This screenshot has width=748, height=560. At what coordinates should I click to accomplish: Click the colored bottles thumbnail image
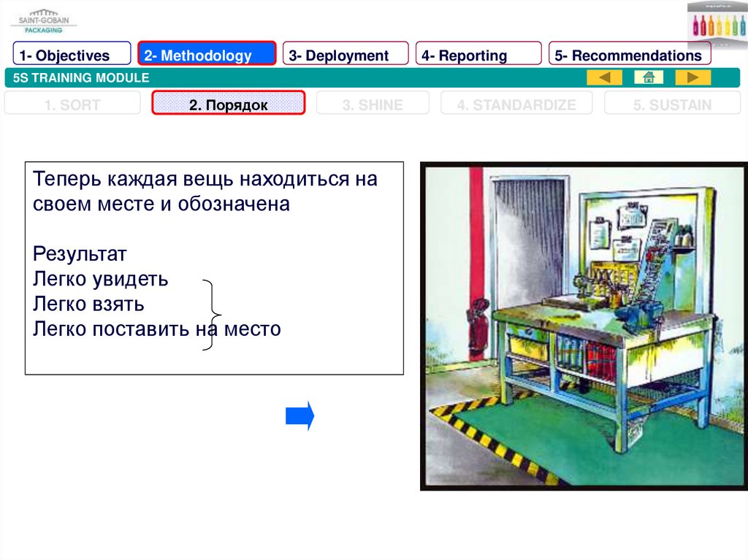point(717,25)
